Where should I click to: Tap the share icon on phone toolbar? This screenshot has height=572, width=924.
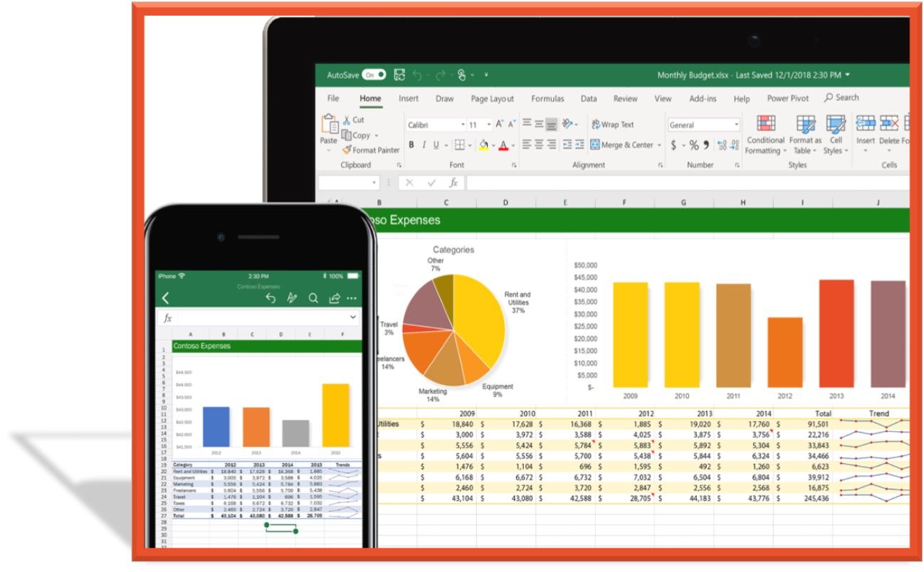click(x=334, y=298)
